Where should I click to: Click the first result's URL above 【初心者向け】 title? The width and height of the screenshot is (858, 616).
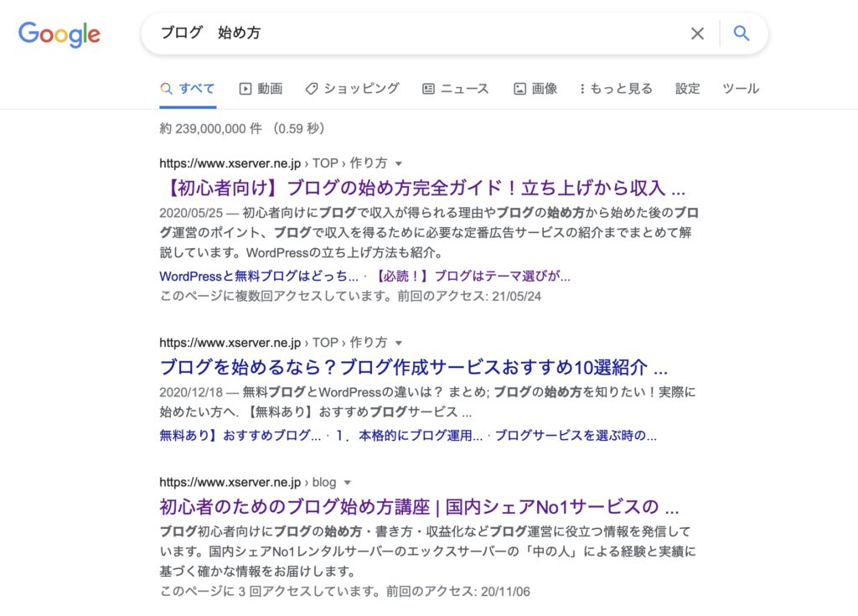[273, 163]
